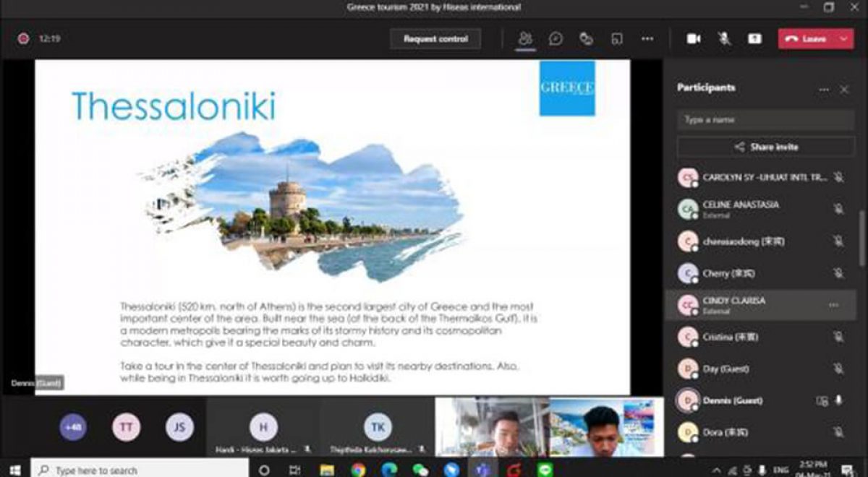Toggle the camera on or off
The height and width of the screenshot is (477, 868).
pos(694,39)
